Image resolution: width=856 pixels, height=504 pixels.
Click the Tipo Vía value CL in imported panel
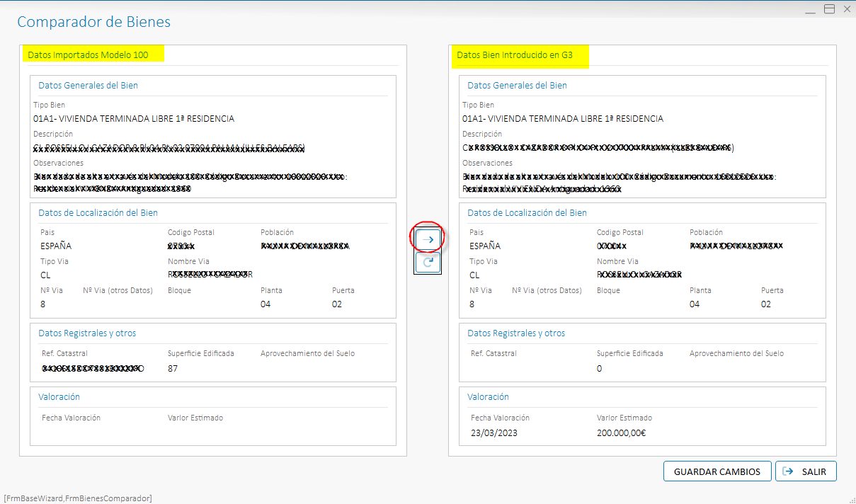tap(46, 275)
